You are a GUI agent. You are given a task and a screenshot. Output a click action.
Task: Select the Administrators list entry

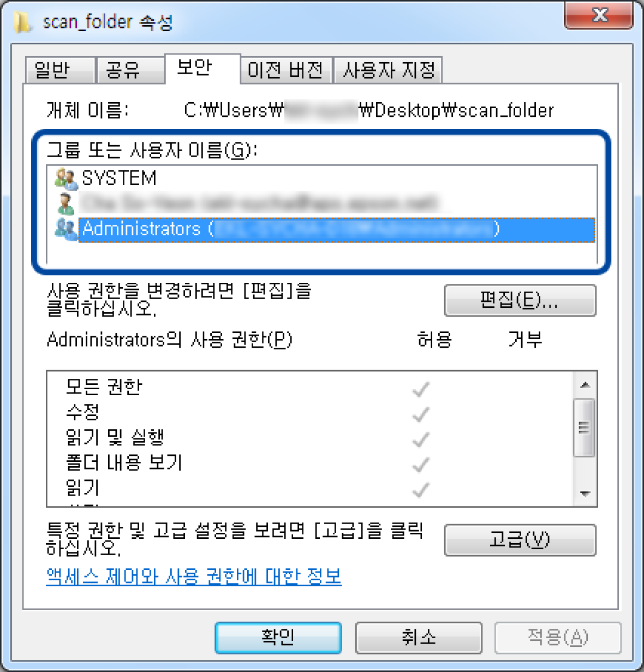(x=337, y=229)
